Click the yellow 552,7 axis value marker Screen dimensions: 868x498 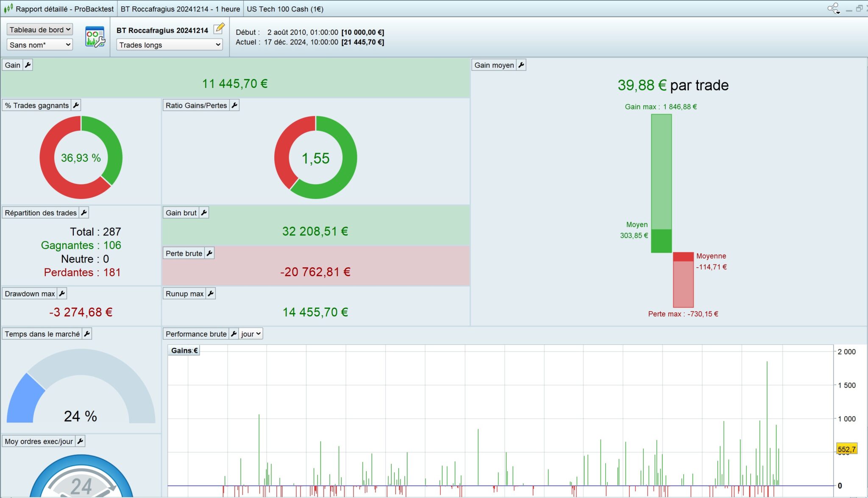coord(846,449)
